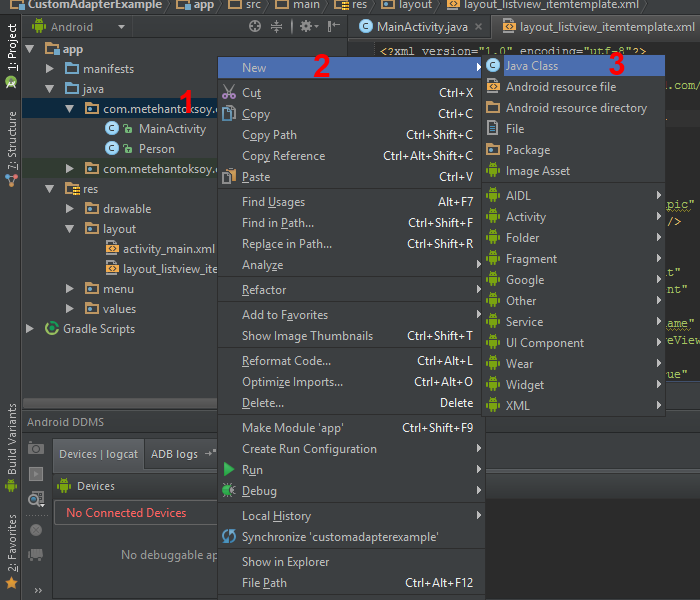
Task: Open the Activity submenu
Action: (574, 217)
